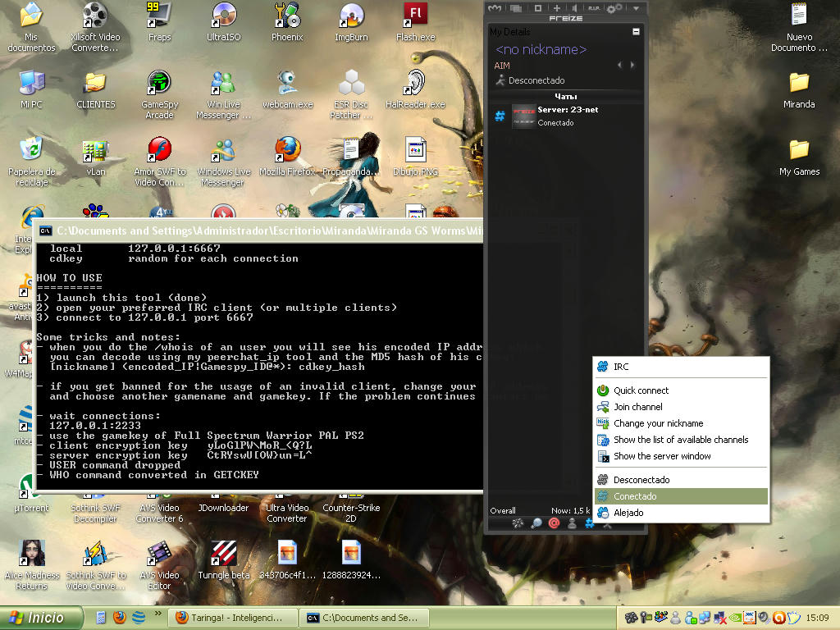
Task: Open CLIENTES folder on desktop
Action: point(95,89)
